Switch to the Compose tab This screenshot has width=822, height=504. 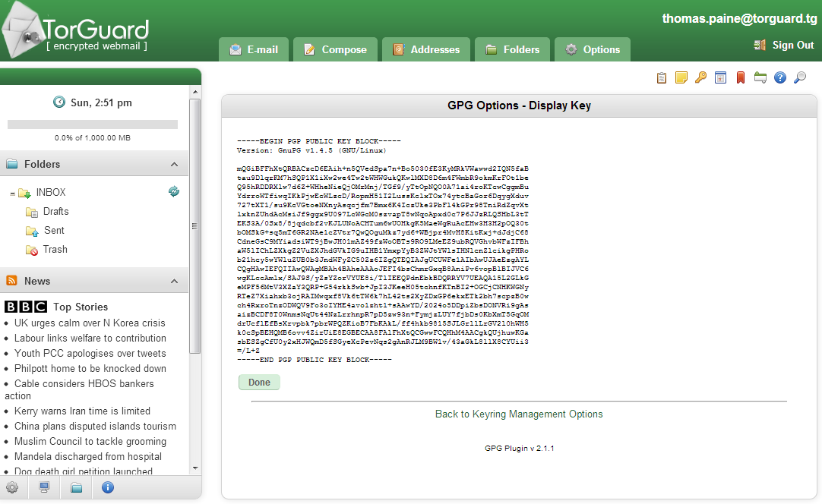(335, 49)
